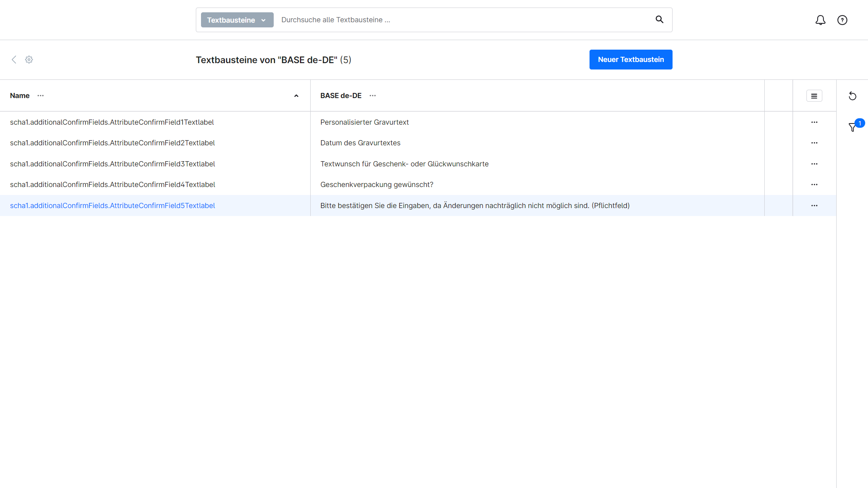Screen dimensions: 868x488
Task: Click the BASE de-DE column header label
Action: pyautogui.click(x=341, y=96)
